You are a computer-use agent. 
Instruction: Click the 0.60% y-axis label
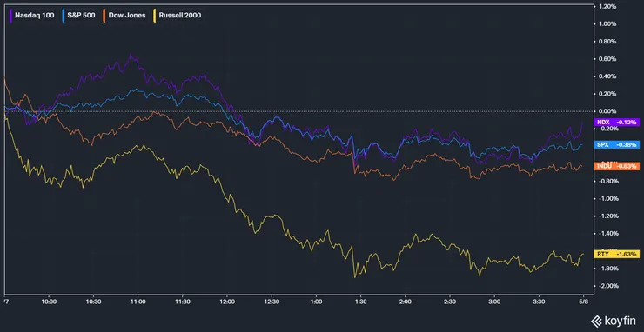click(x=608, y=59)
